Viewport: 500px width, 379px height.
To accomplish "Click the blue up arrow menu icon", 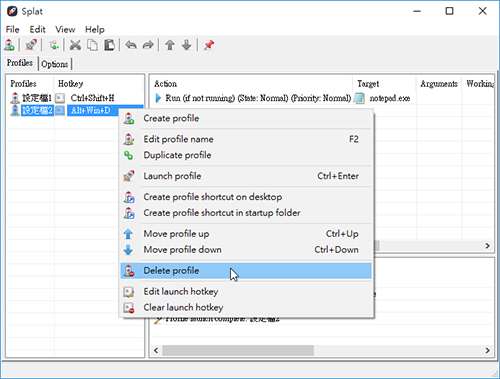I will [128, 234].
